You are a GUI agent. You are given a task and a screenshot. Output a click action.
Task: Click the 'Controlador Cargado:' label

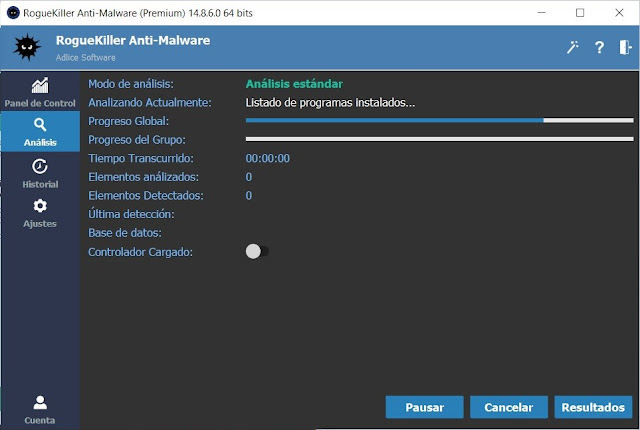(140, 252)
